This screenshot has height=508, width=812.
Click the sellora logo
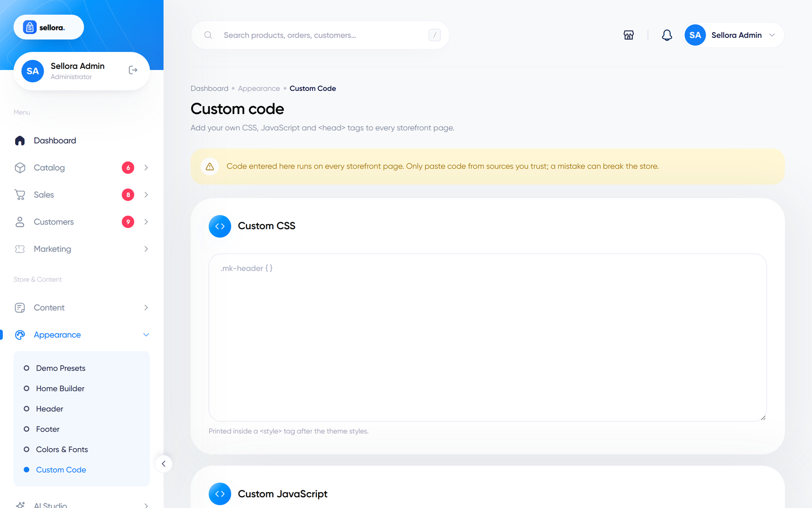click(48, 27)
